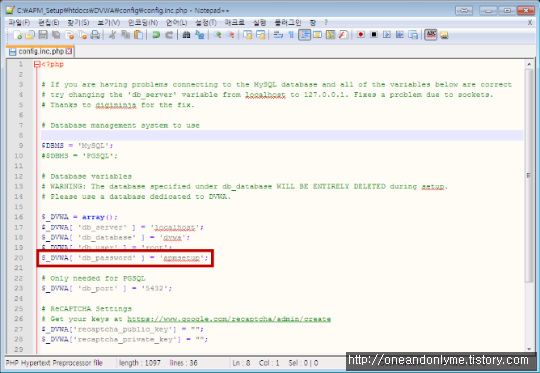This screenshot has height=373, width=540.
Task: Toggle Show All Characters paragraph icon
Action: point(291,35)
